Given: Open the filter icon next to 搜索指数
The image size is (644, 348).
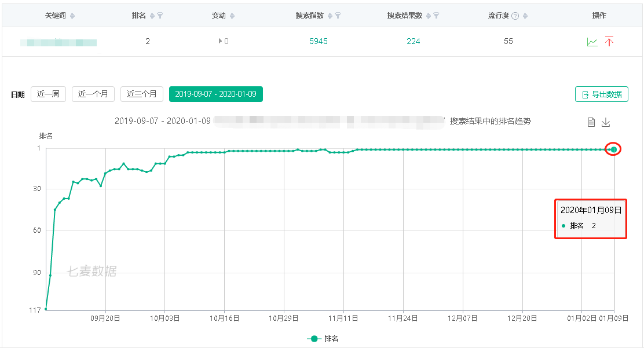Looking at the screenshot, I should (336, 14).
